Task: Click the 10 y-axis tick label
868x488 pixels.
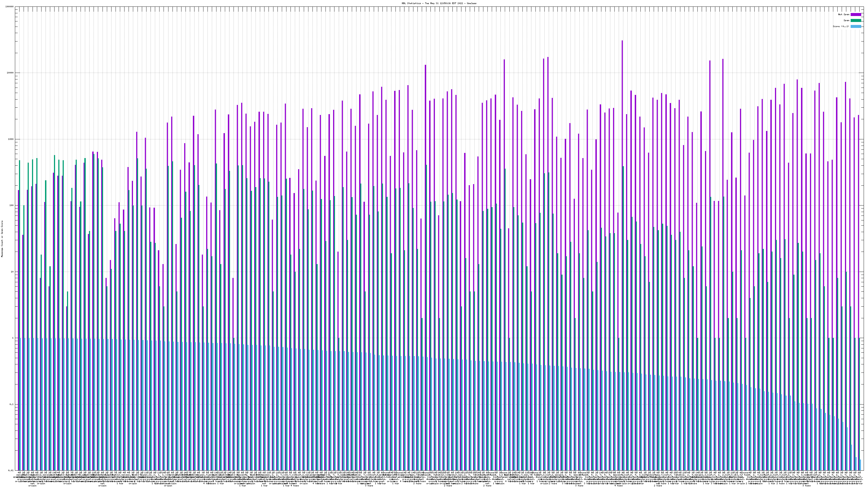Action: (x=12, y=272)
